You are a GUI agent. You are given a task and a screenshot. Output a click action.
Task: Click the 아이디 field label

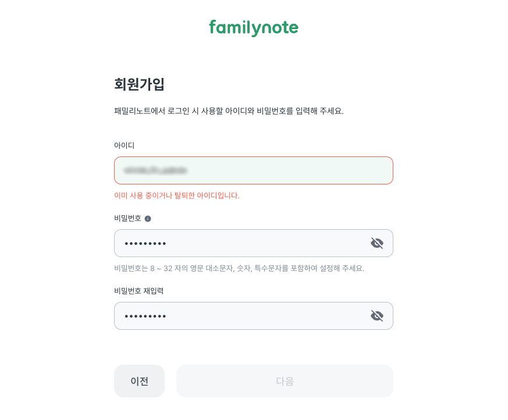124,145
